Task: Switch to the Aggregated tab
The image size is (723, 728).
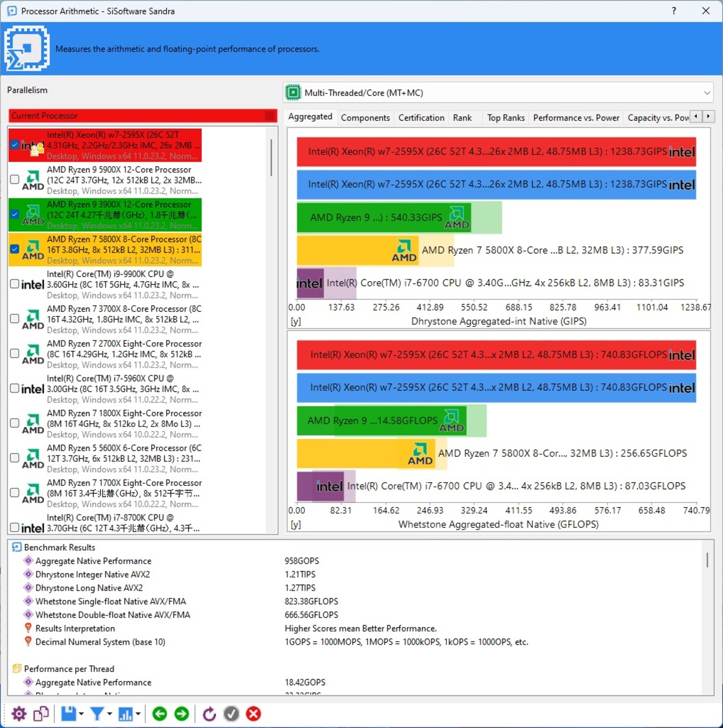Action: pyautogui.click(x=310, y=116)
